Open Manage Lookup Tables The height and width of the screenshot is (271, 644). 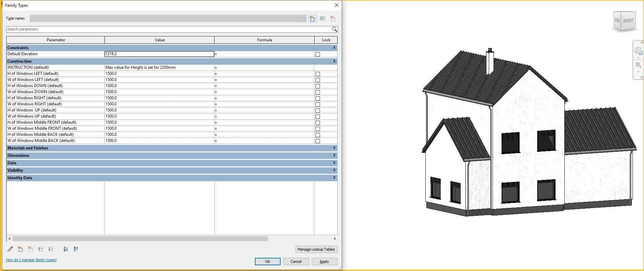tap(316, 249)
